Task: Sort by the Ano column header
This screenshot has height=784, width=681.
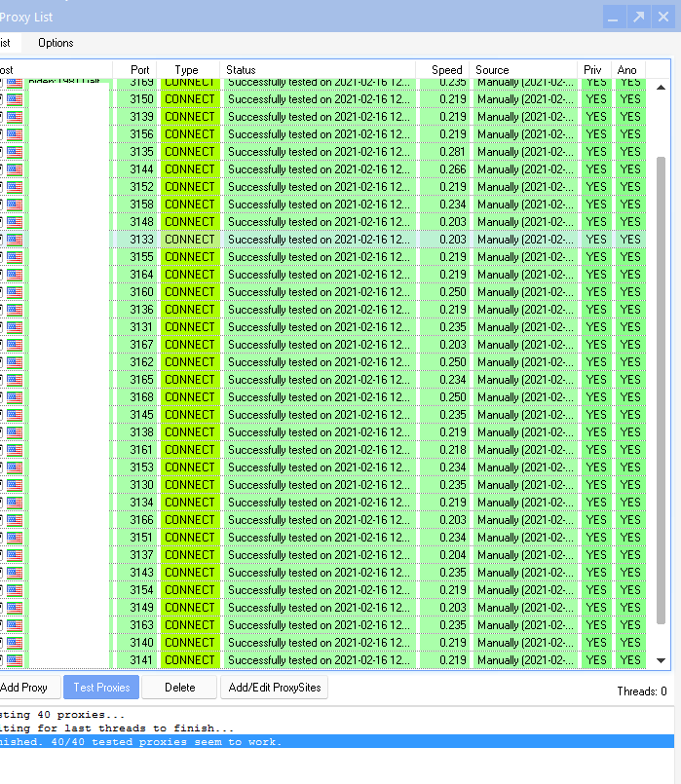Action: click(628, 70)
